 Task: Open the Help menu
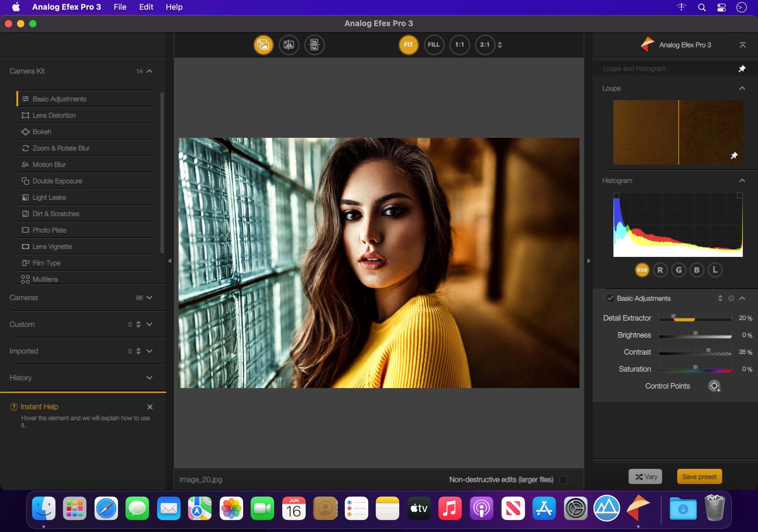click(x=174, y=7)
